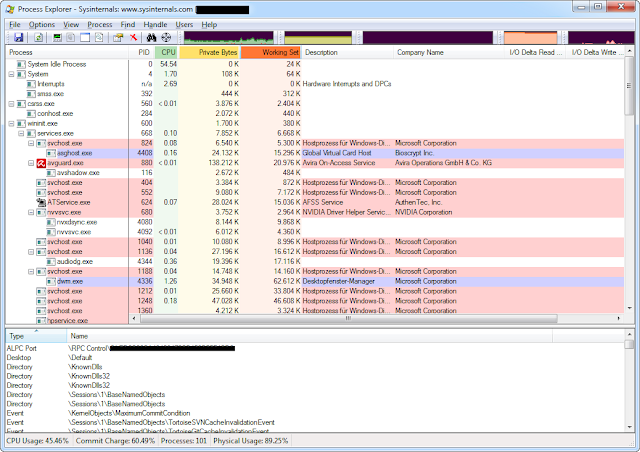The height and width of the screenshot is (452, 640).
Task: Collapse the csrss.exe tree node
Action: click(11, 104)
